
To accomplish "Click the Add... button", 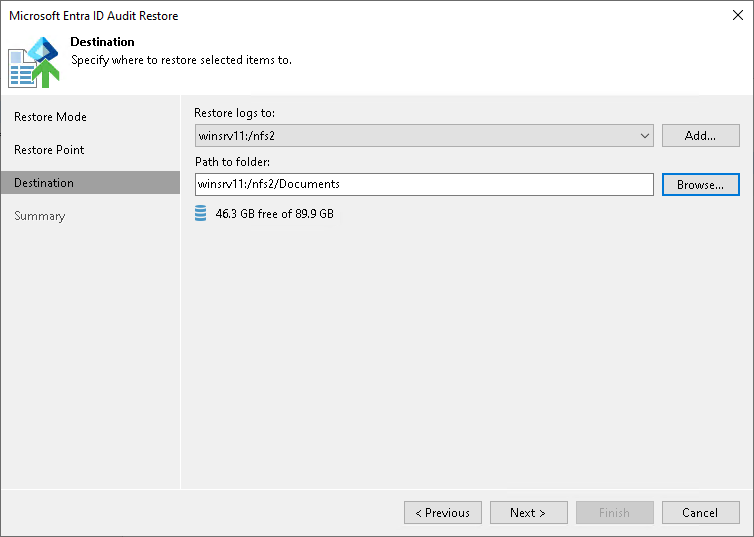I will pos(701,136).
